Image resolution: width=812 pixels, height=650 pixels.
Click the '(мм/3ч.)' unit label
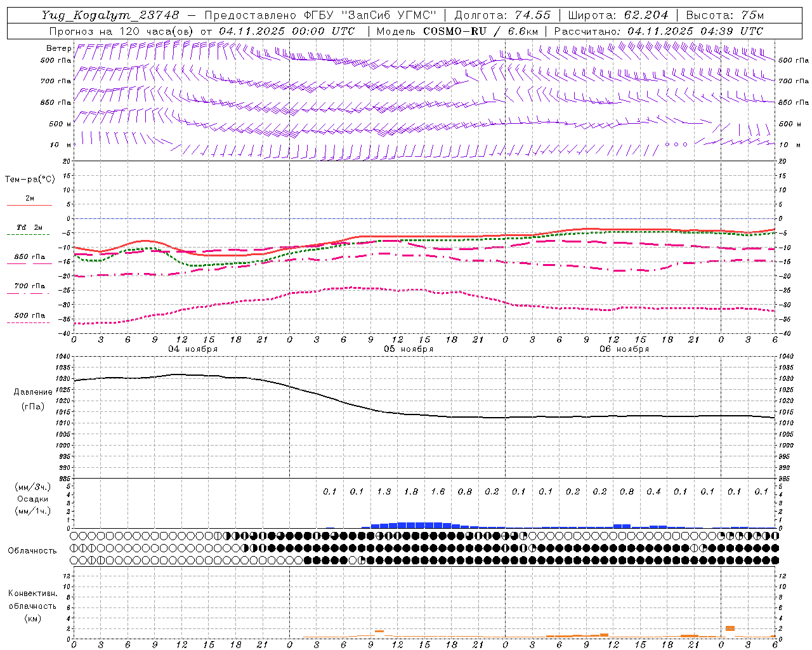click(33, 487)
